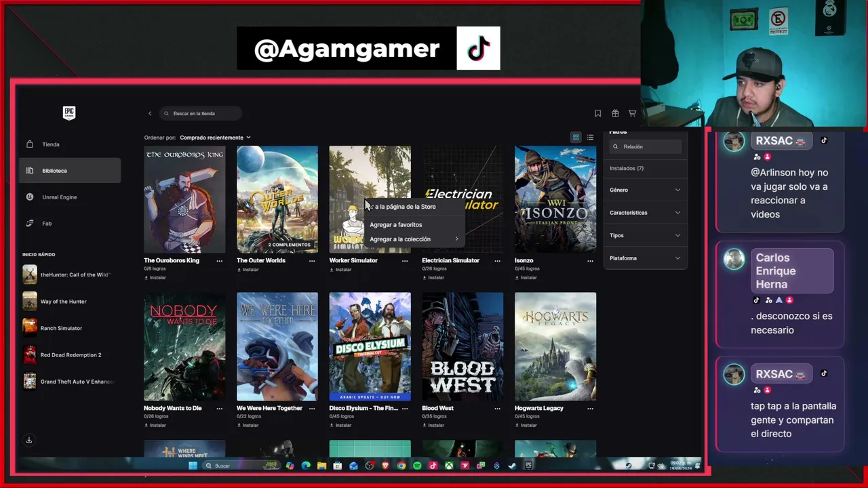
Task: Expand the Plataforma filter
Action: 645,258
